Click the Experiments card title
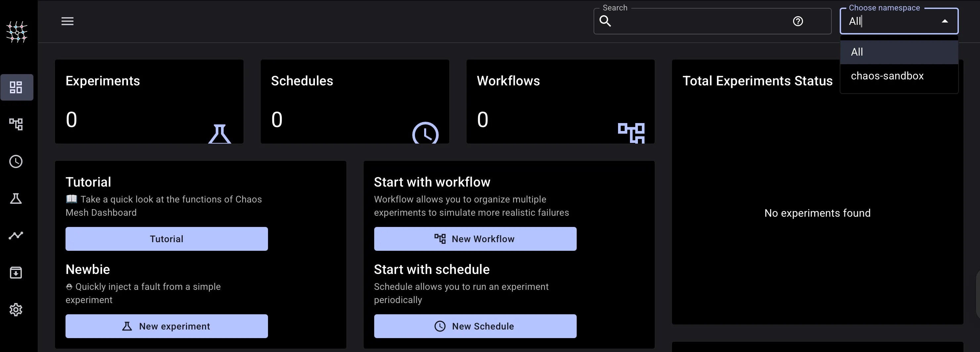 click(103, 81)
